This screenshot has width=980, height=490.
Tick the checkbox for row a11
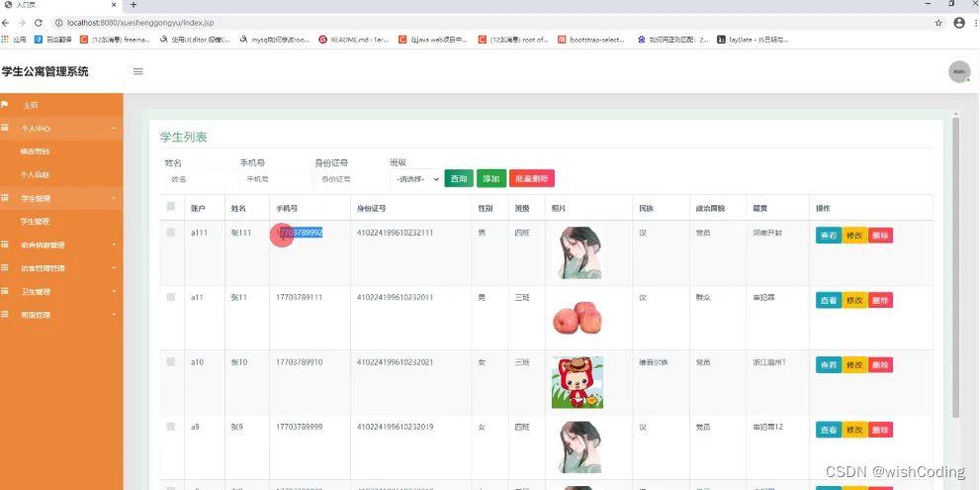pos(171,297)
